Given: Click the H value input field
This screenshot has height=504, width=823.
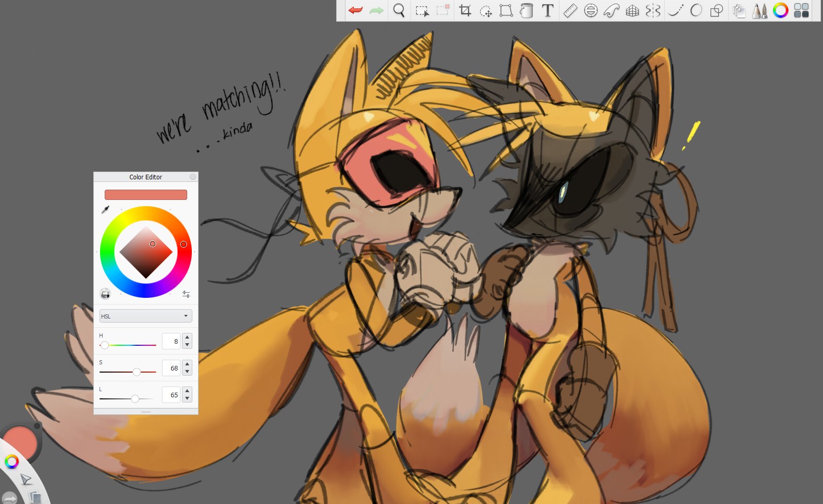Looking at the screenshot, I should point(171,341).
